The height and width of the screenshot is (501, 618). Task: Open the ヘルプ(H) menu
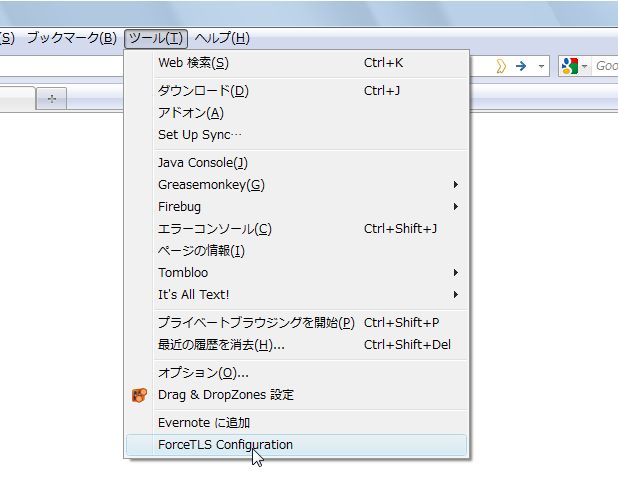[x=222, y=38]
